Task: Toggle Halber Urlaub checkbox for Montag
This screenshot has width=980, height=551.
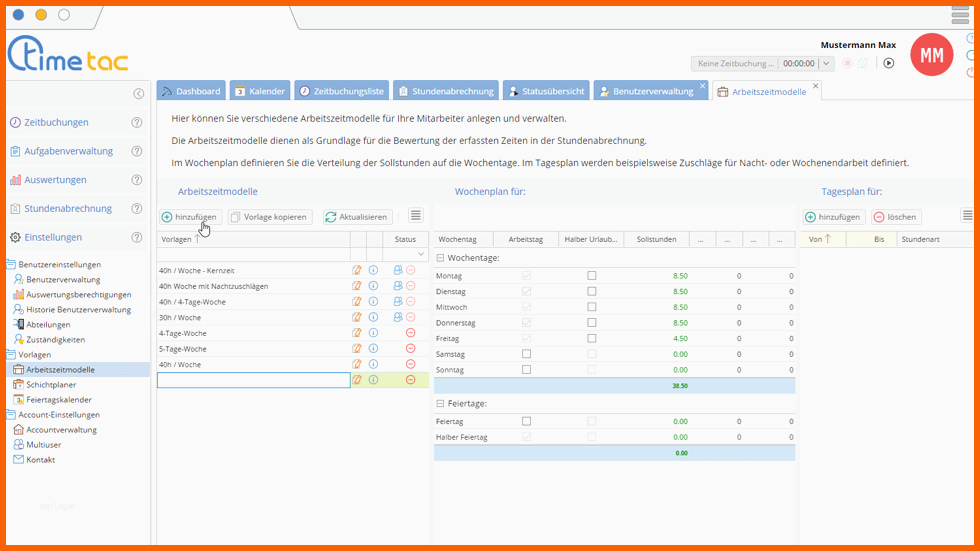Action: click(592, 276)
